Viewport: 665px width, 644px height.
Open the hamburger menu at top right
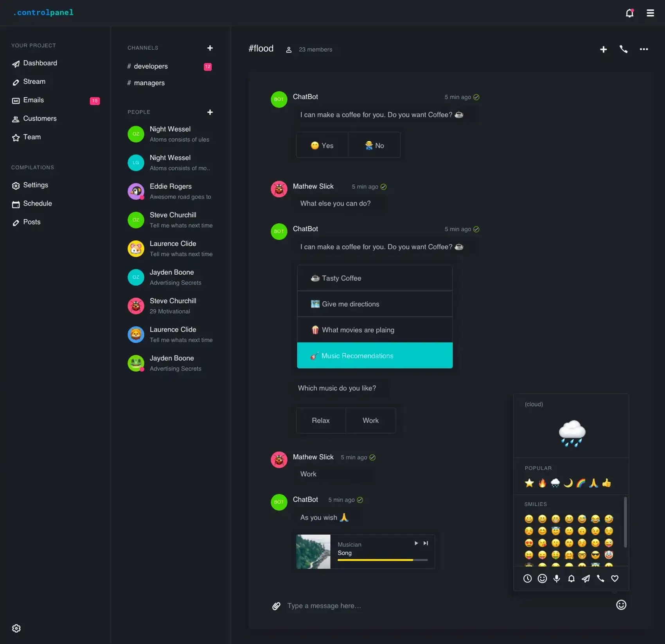pyautogui.click(x=650, y=13)
